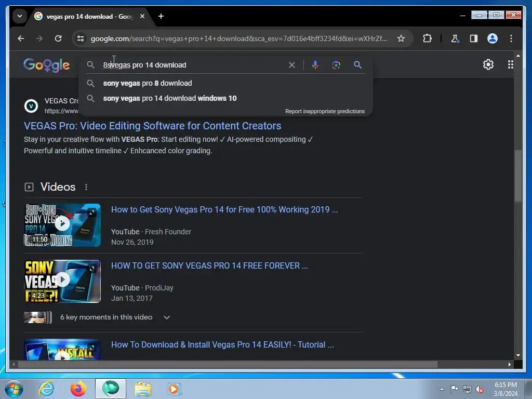Start voice search with microphone
The image size is (532, 399).
pos(315,65)
